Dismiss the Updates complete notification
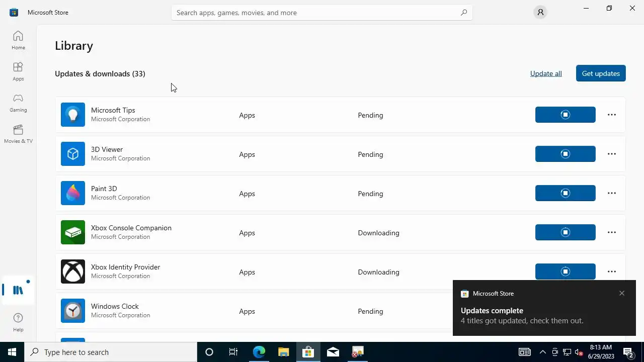This screenshot has height=362, width=644. click(622, 293)
